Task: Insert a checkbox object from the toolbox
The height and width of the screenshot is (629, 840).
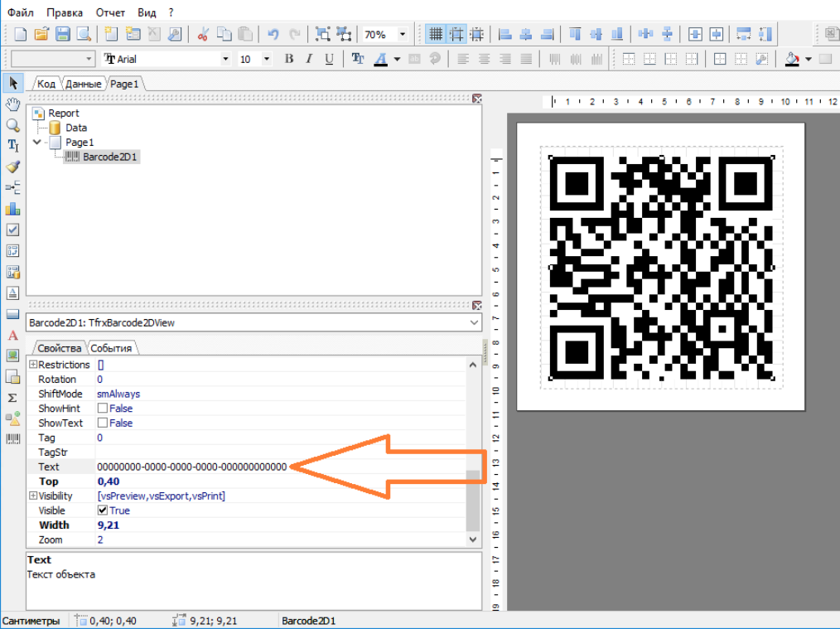Action: [13, 230]
